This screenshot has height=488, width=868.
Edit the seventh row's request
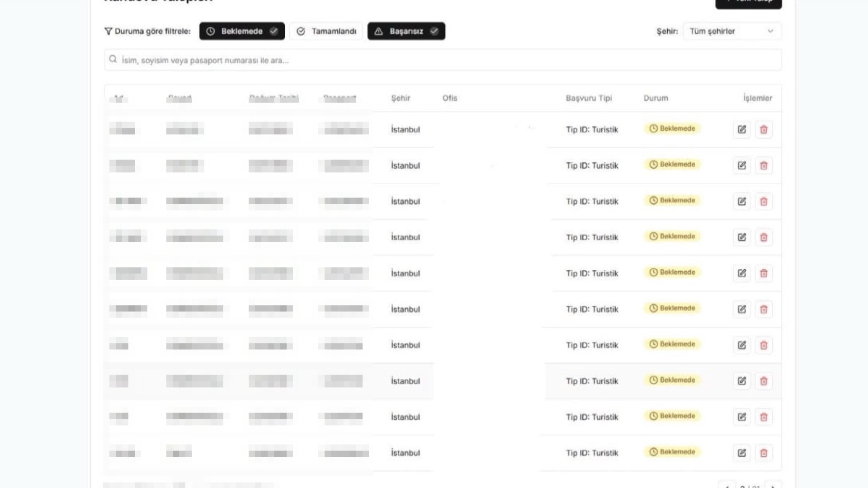point(742,345)
